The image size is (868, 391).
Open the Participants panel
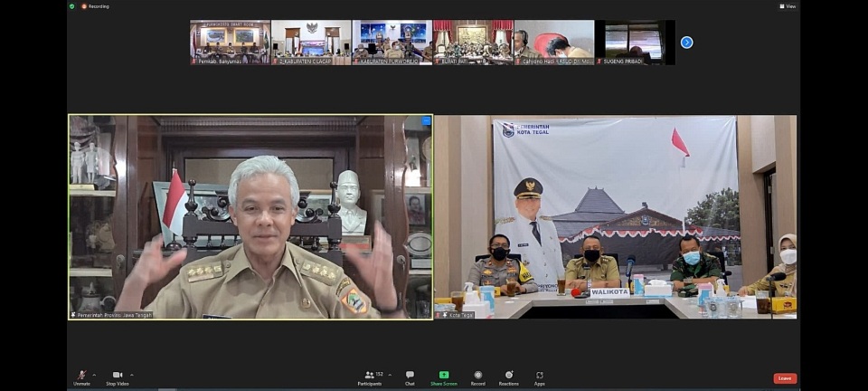click(370, 377)
